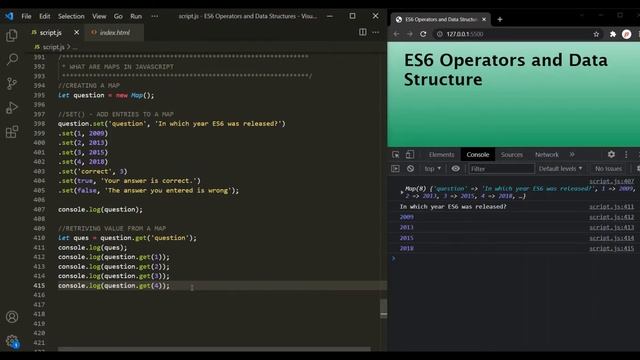Activate DevTools inspect element tool
This screenshot has width=640, height=360.
tap(396, 155)
